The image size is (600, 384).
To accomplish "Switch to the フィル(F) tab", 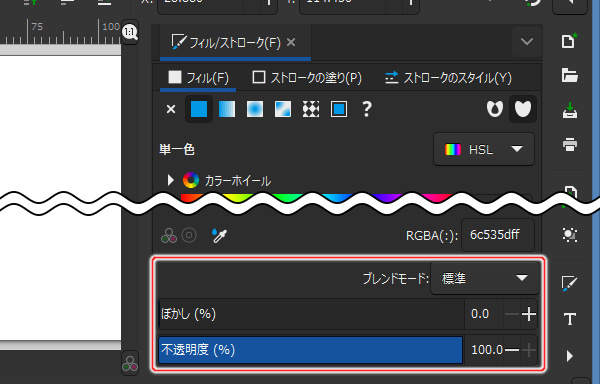I will point(198,78).
